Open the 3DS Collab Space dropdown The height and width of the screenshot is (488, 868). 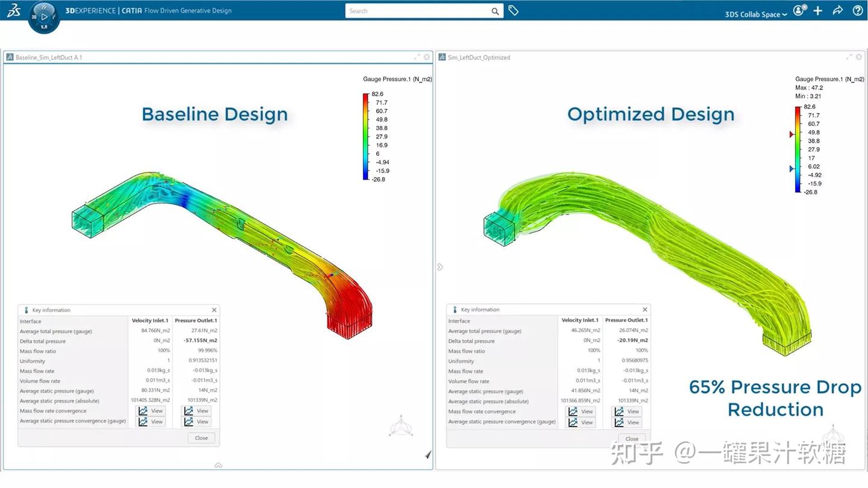[756, 14]
